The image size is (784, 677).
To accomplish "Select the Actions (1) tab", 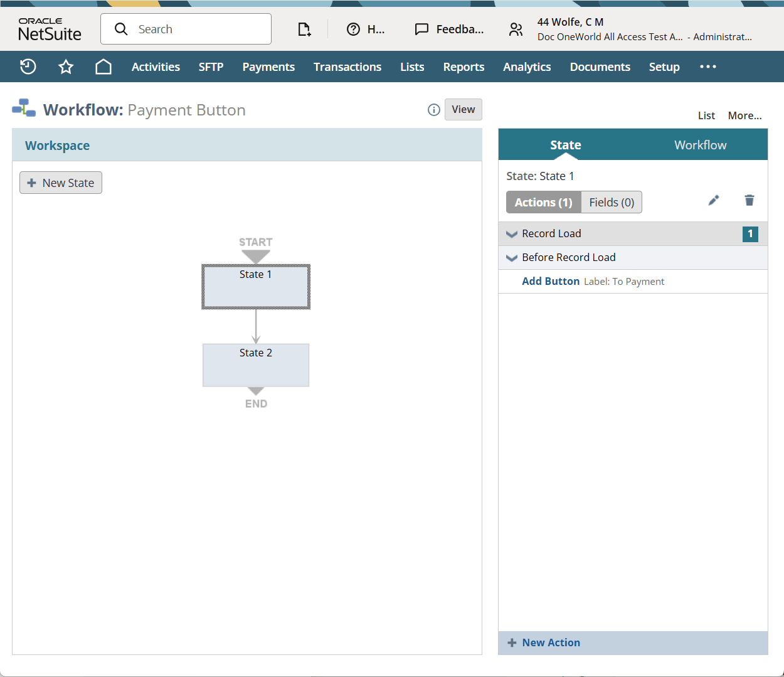I will (544, 202).
